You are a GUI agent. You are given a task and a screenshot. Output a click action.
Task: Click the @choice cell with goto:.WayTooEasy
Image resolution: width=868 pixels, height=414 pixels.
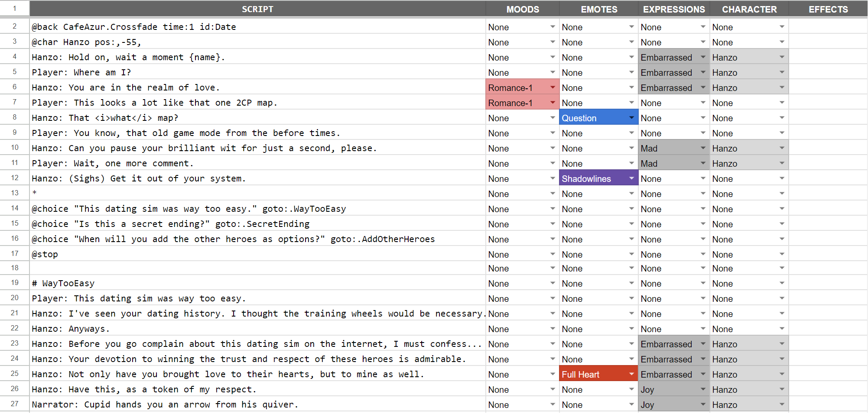(x=257, y=209)
